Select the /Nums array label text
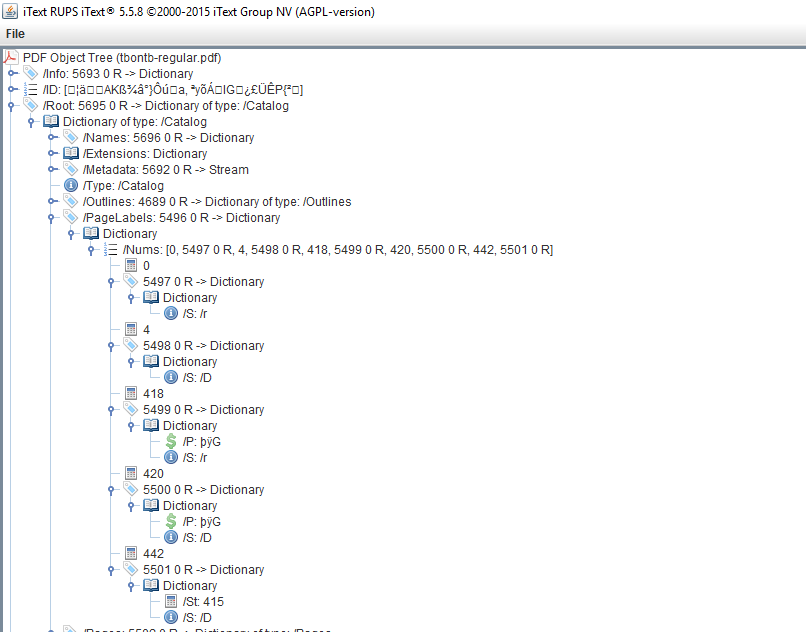Screen dimensions: 806x632 (338, 250)
